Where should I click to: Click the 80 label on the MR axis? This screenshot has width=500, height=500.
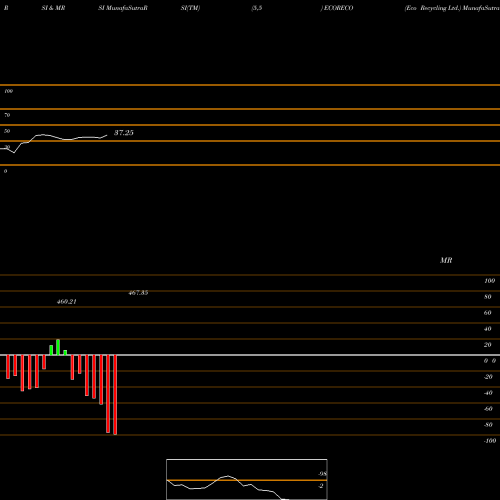tap(488, 297)
